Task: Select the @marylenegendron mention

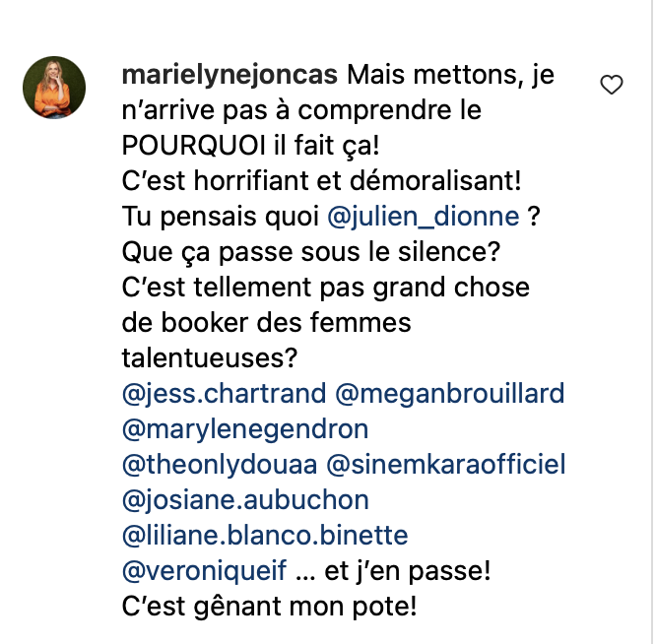Action: coord(245,429)
